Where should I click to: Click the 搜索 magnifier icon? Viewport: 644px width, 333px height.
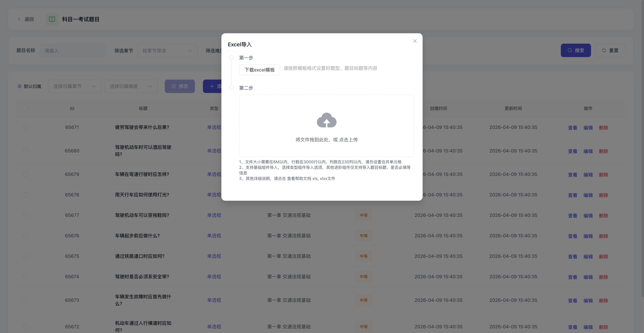click(570, 50)
